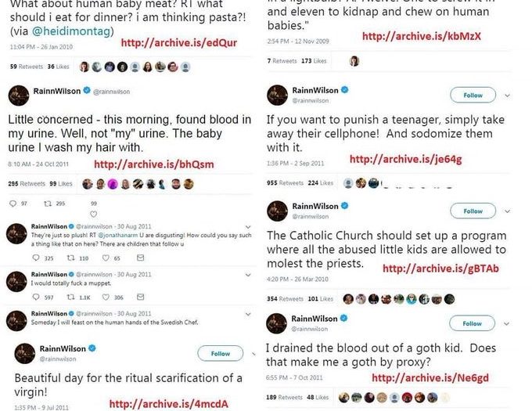Open the chevron menu beside cellphone tweet's Follow

[507, 96]
